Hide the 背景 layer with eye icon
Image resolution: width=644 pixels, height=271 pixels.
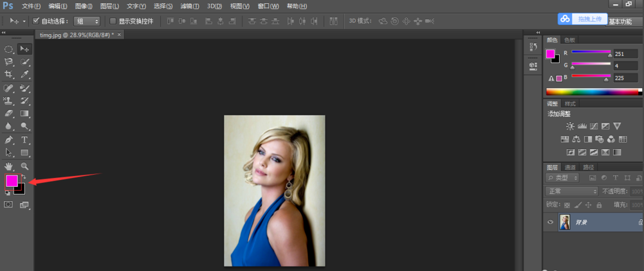(x=550, y=222)
